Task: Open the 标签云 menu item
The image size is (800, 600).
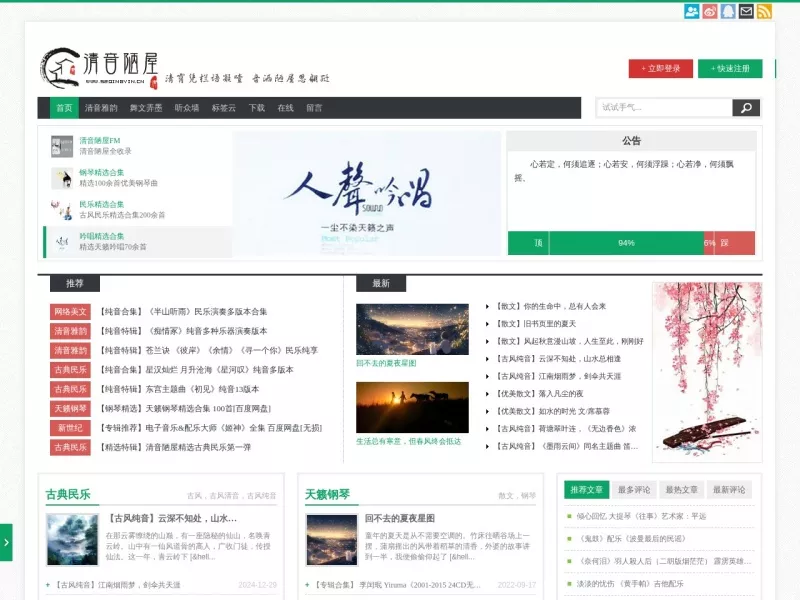Action: 224,108
